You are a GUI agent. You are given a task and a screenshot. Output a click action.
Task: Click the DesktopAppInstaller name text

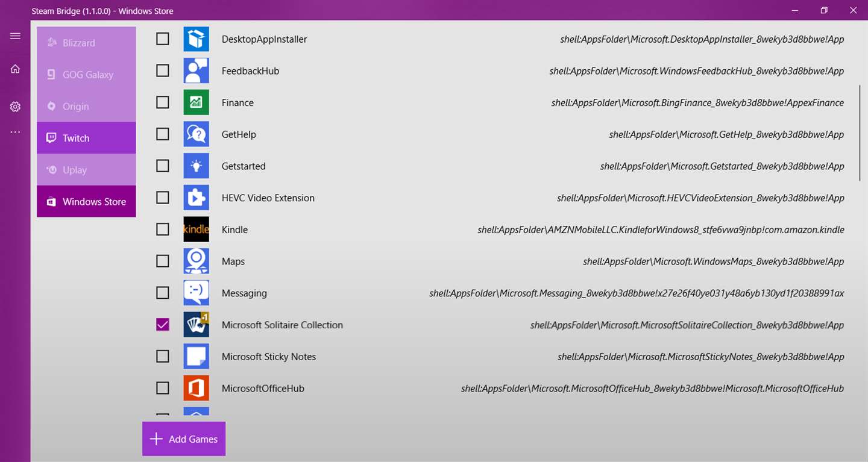[x=264, y=39]
